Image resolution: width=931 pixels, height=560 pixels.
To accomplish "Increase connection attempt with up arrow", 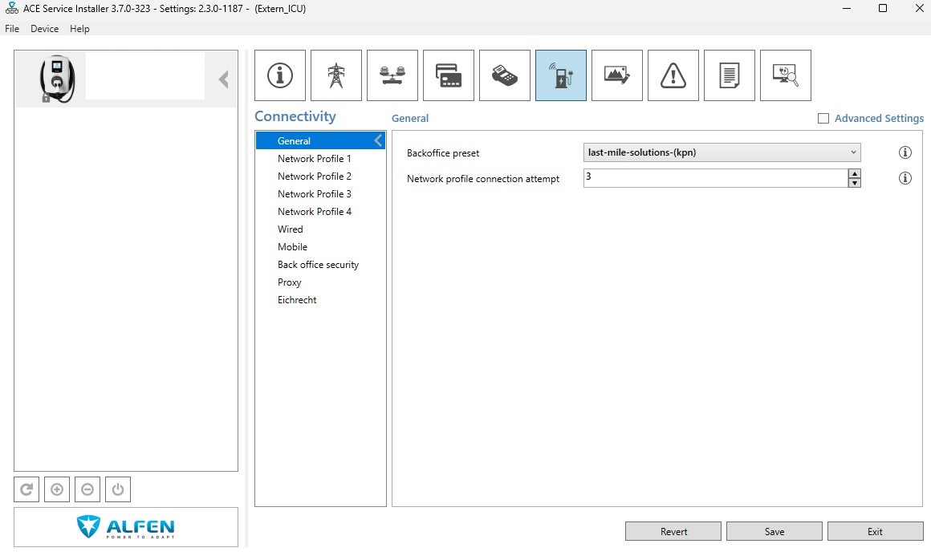I will click(855, 173).
